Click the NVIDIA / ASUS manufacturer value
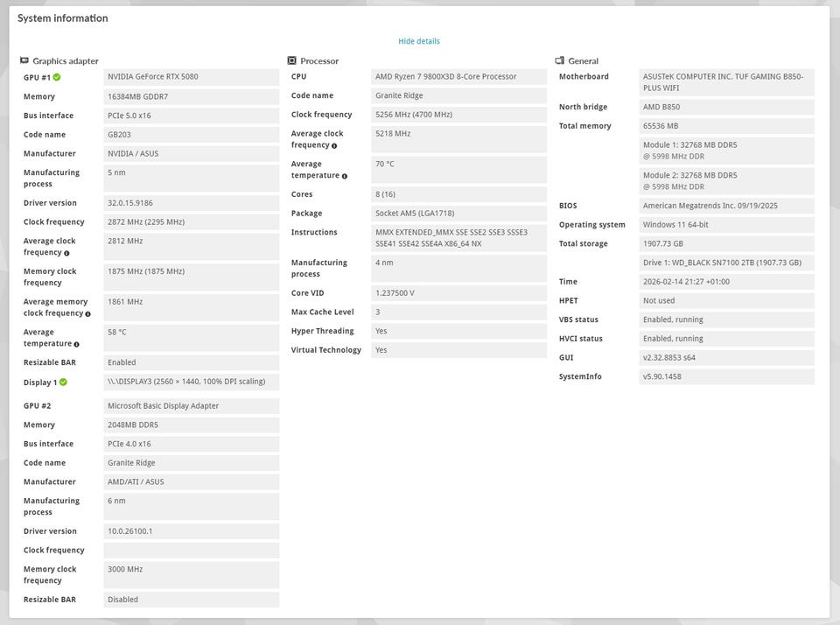 coord(192,153)
